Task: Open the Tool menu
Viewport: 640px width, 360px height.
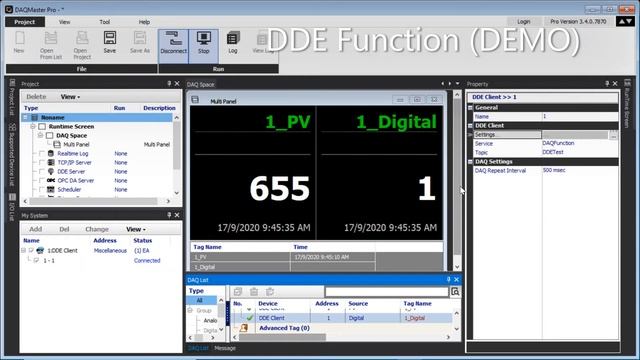Action: (104, 22)
